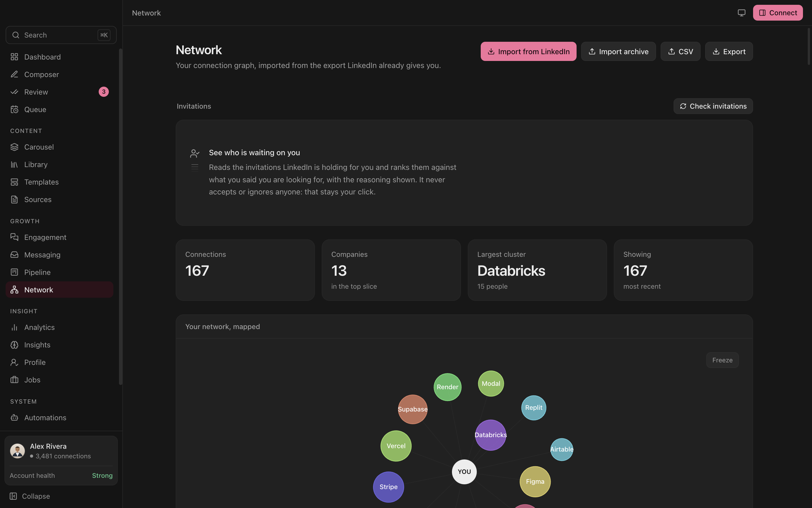Click the Account health Strong status
Viewport: 812px width, 508px height.
tap(102, 476)
